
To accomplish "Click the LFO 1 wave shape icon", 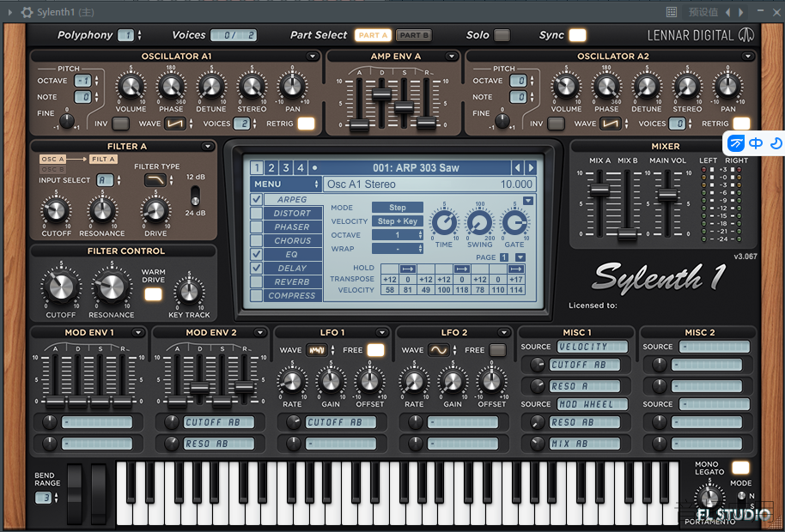I will tap(316, 350).
